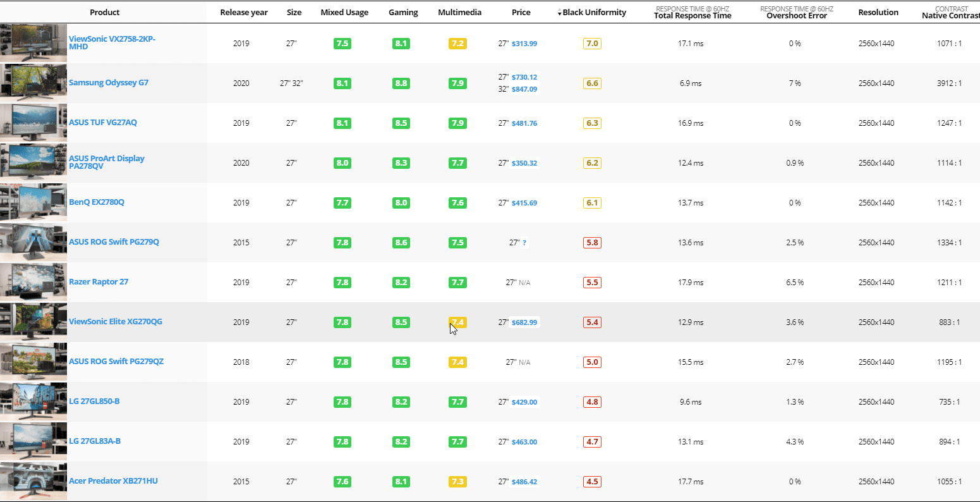Open the $415.69 BenQ price link

pos(524,203)
